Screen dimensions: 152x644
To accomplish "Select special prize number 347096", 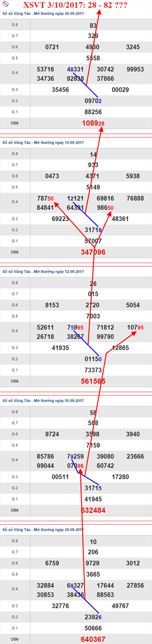I will pos(93,252).
